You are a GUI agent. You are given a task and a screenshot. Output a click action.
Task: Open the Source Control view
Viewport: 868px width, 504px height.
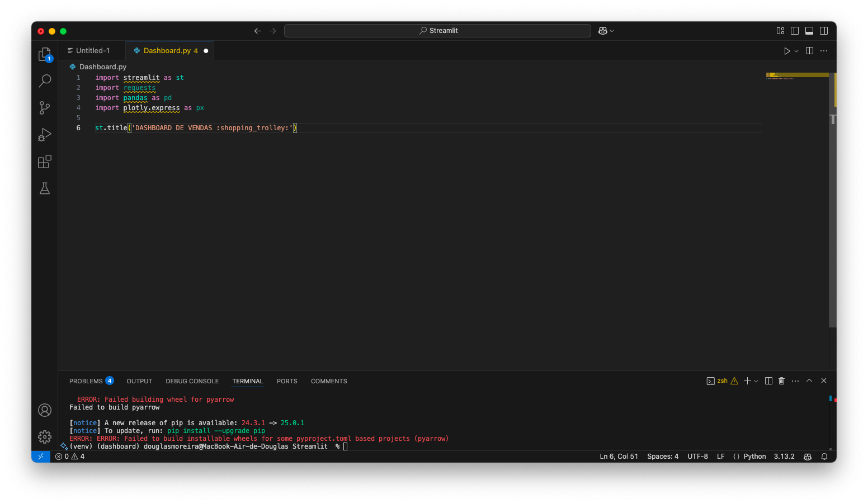[45, 108]
